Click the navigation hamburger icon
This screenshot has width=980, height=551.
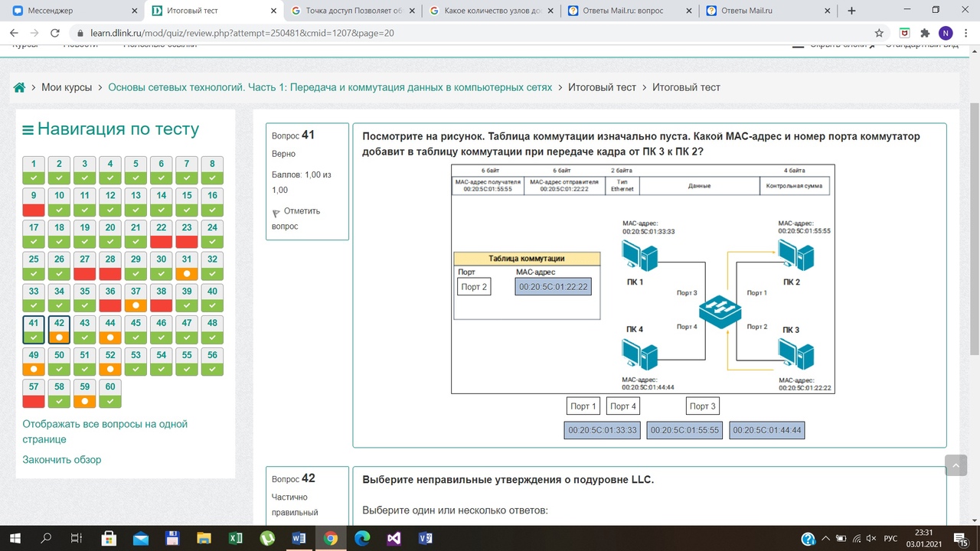(x=28, y=130)
